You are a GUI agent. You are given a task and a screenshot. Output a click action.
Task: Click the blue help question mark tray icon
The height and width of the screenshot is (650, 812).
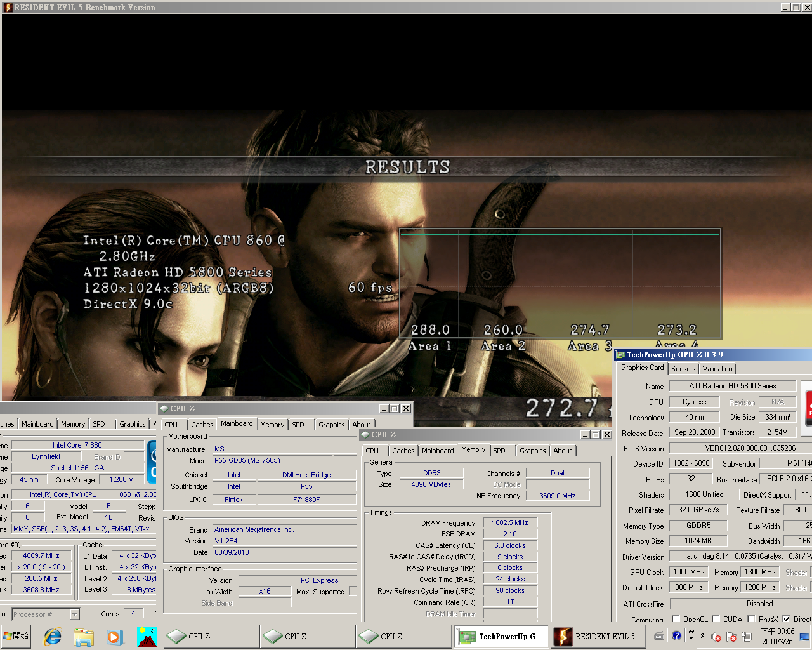click(x=676, y=635)
